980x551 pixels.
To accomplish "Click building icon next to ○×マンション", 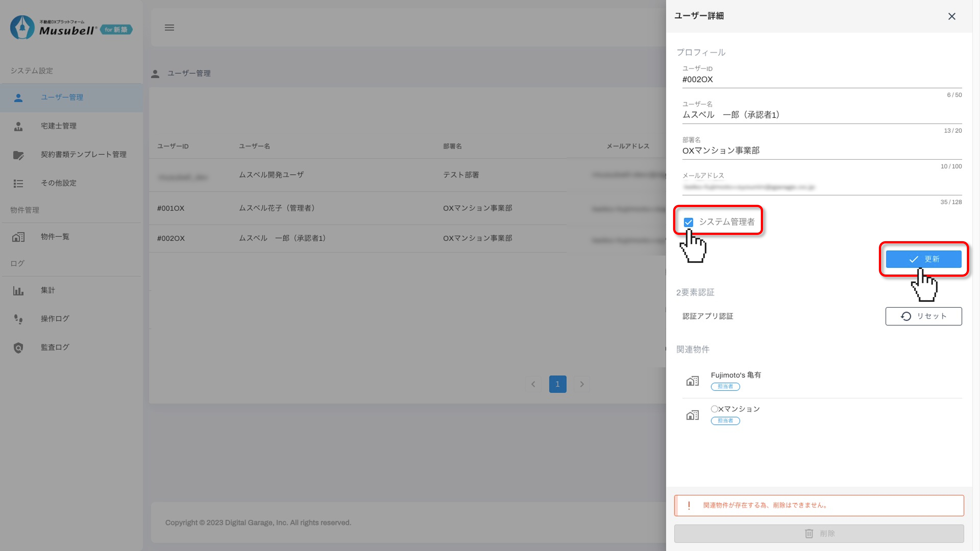I will click(692, 415).
